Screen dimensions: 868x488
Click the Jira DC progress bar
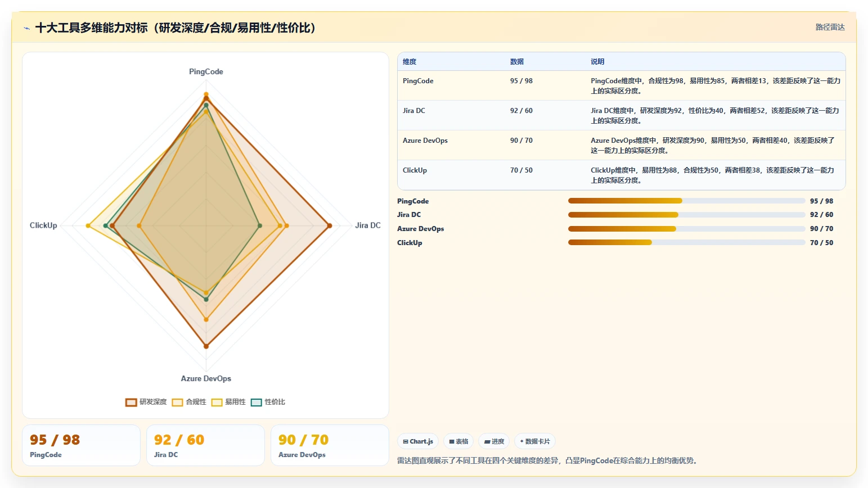pos(687,215)
